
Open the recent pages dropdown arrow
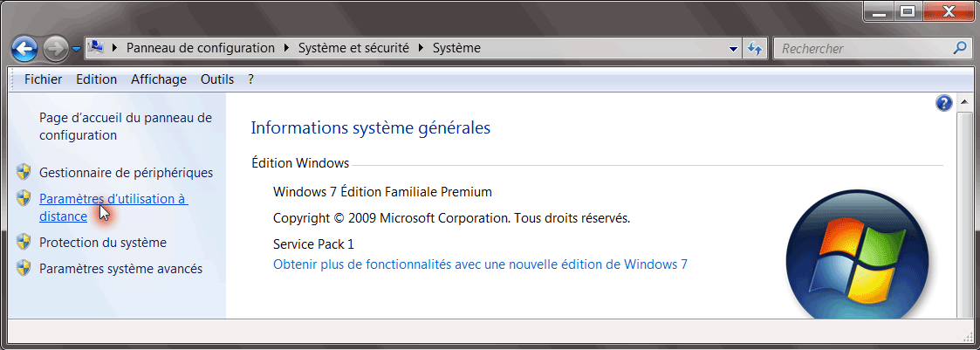tap(76, 49)
